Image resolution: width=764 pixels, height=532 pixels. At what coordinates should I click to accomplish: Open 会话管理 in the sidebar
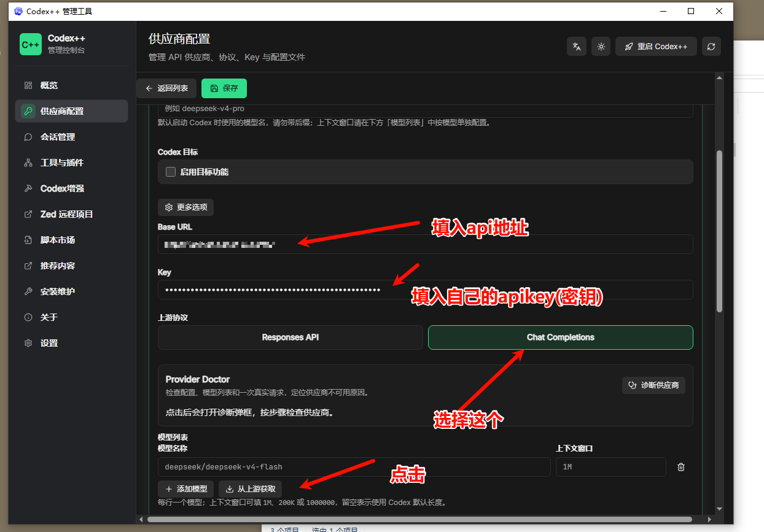click(x=71, y=137)
